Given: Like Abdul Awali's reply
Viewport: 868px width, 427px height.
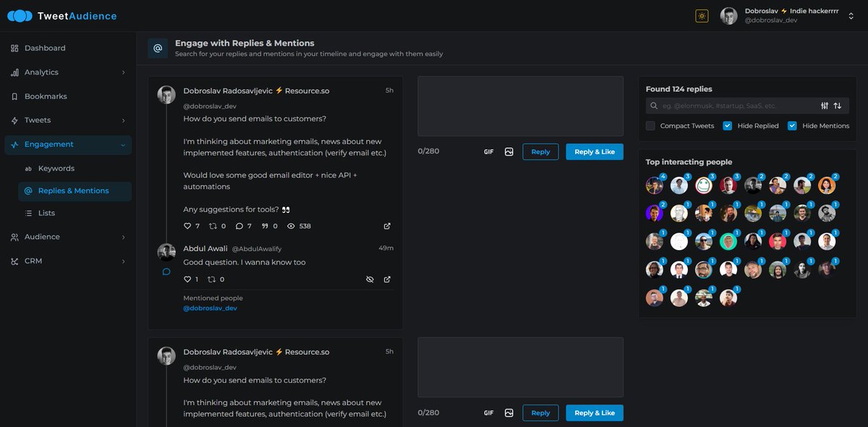Looking at the screenshot, I should [x=187, y=279].
